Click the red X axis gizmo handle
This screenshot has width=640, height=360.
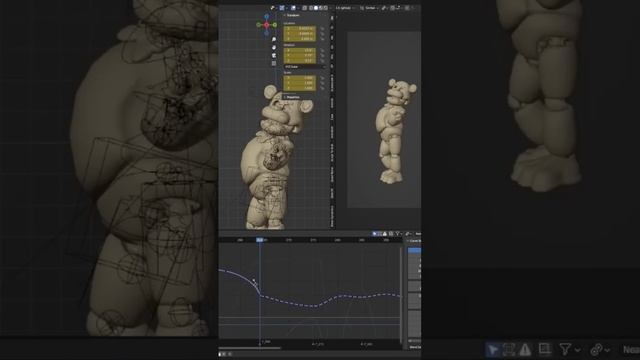point(267,24)
